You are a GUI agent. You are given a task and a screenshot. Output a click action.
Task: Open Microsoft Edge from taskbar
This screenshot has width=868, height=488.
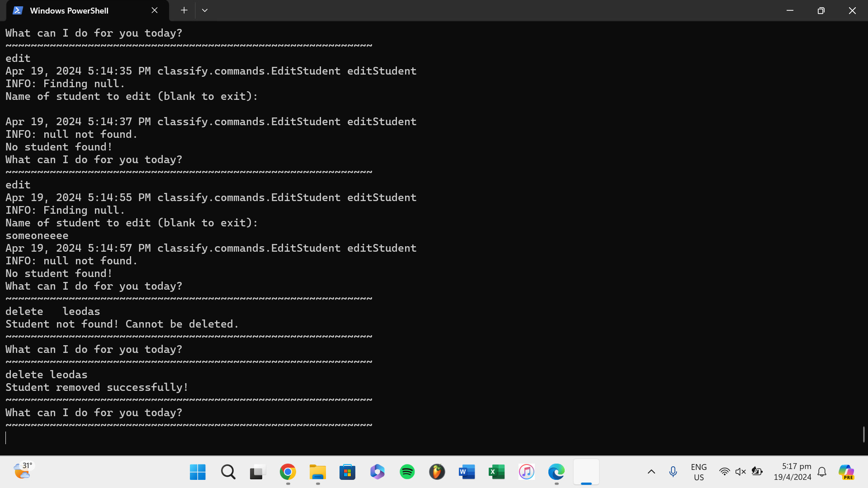556,472
